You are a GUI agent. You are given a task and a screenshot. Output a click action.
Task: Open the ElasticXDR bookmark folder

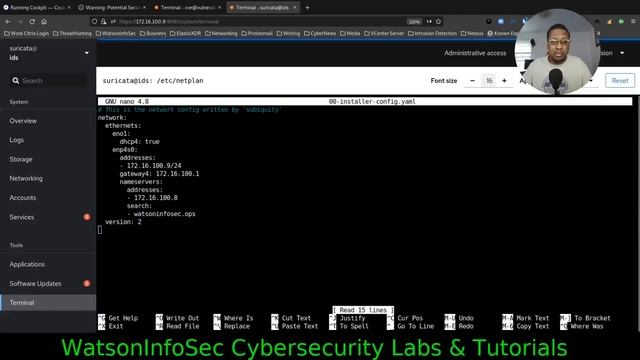pos(185,33)
